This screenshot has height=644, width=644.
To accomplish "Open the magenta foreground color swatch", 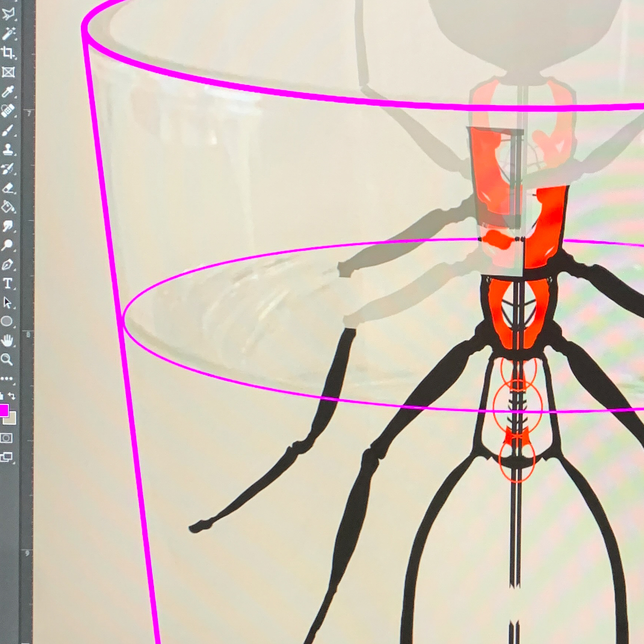I will tap(3, 410).
